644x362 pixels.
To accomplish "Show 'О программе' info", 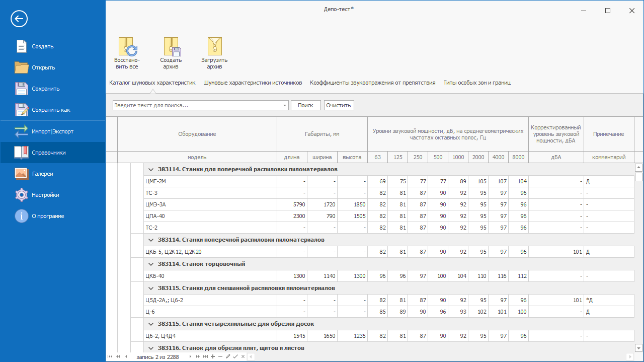I will (x=47, y=216).
